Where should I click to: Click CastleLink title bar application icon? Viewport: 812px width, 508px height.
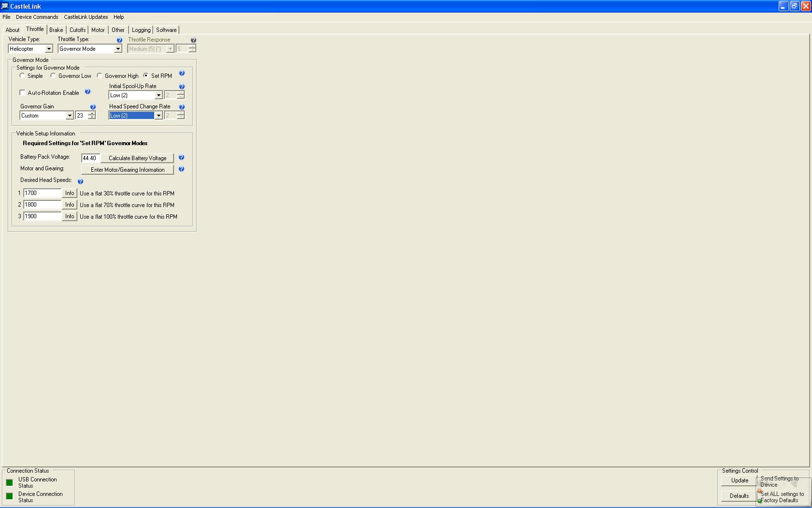coord(5,6)
